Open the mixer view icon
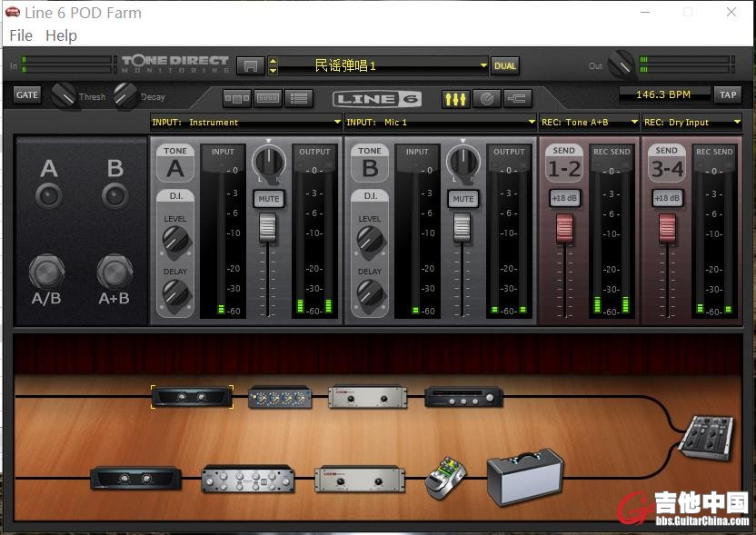756x535 pixels. click(x=455, y=98)
